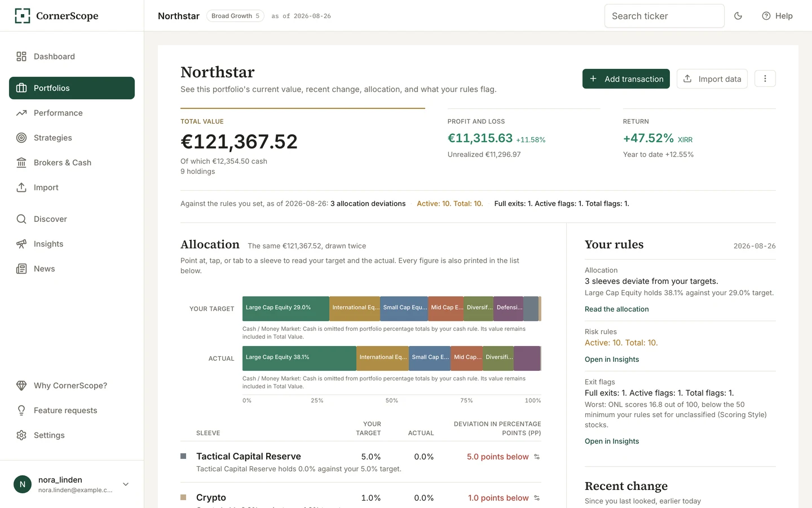Viewport: 812px width, 508px height.
Task: Select Large Cap Equity 29.0% target bar segment
Action: 286,309
